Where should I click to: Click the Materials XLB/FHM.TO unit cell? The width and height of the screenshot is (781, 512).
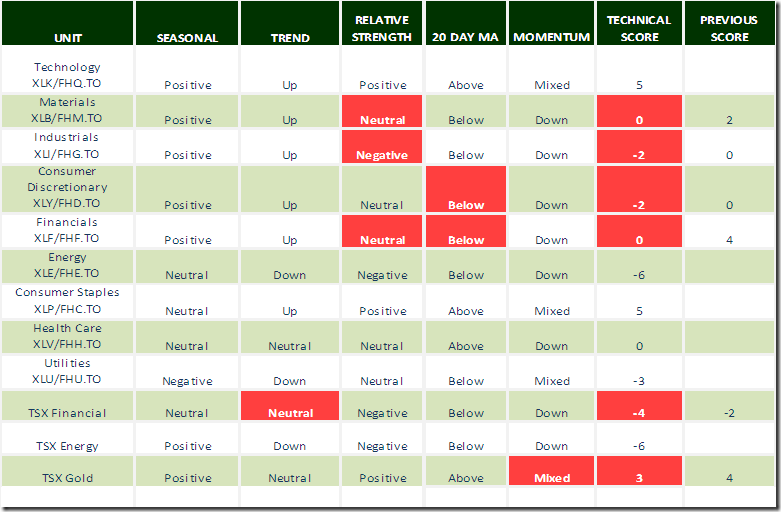68,111
